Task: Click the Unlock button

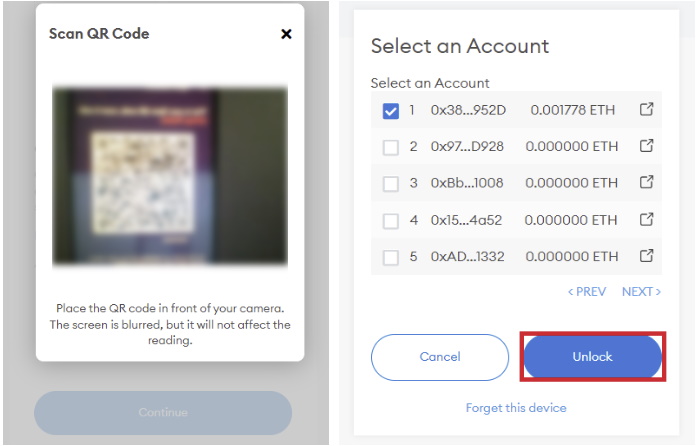Action: point(593,356)
